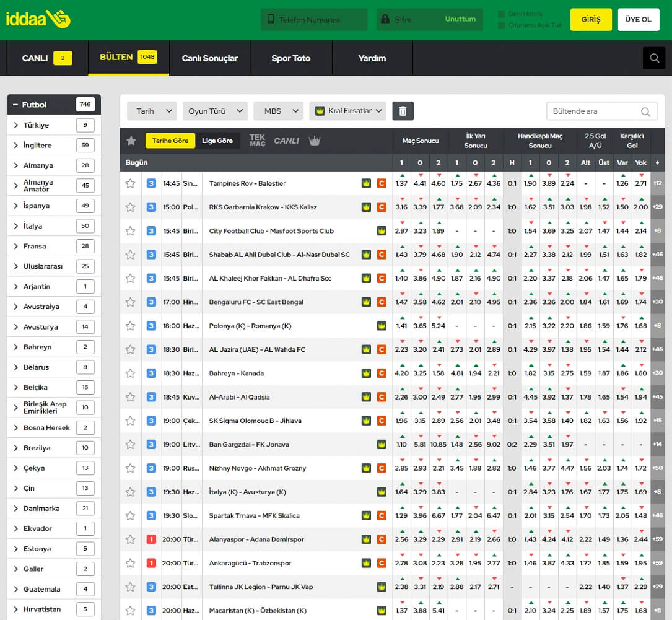The height and width of the screenshot is (620, 672).
Task: Click the GİRİŞ button
Action: 591,19
